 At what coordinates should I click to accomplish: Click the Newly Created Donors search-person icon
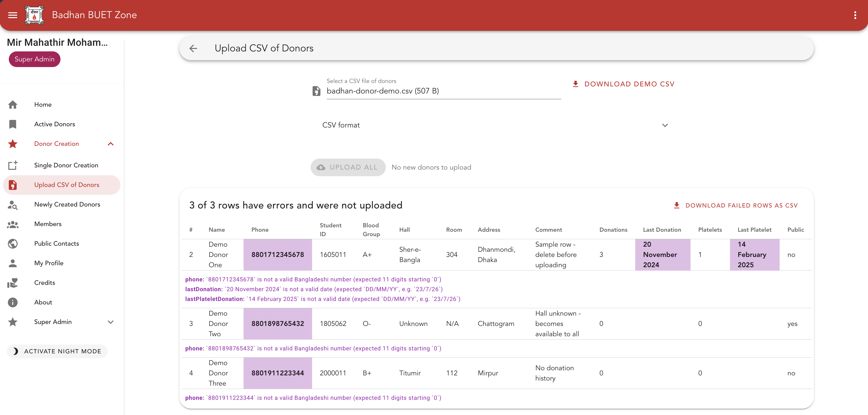(x=13, y=205)
